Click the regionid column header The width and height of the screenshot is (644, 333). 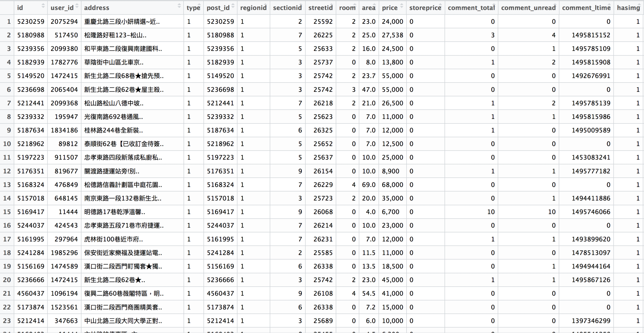coord(253,8)
